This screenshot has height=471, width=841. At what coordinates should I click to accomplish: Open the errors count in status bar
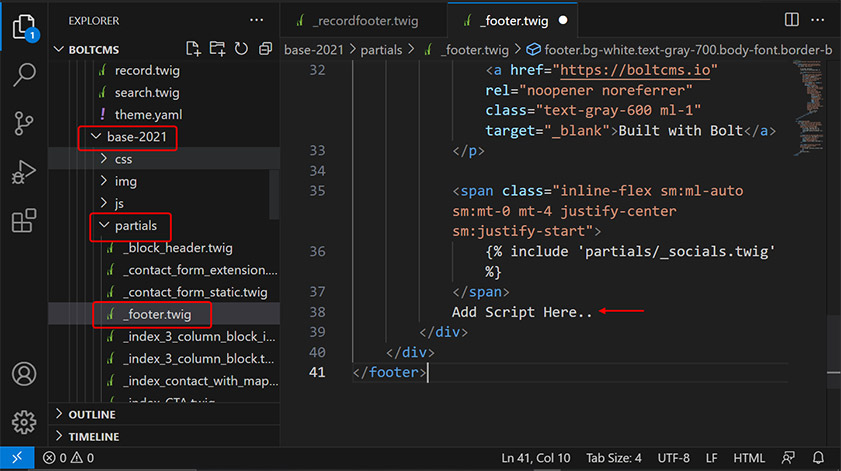click(x=54, y=458)
